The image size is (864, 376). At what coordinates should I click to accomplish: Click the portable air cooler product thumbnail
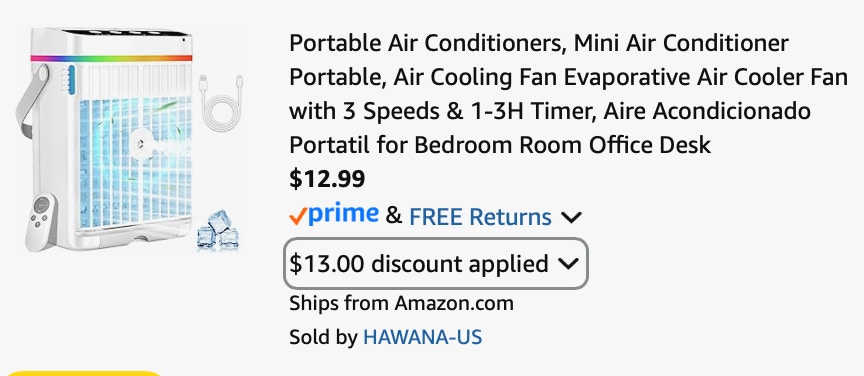(x=129, y=140)
